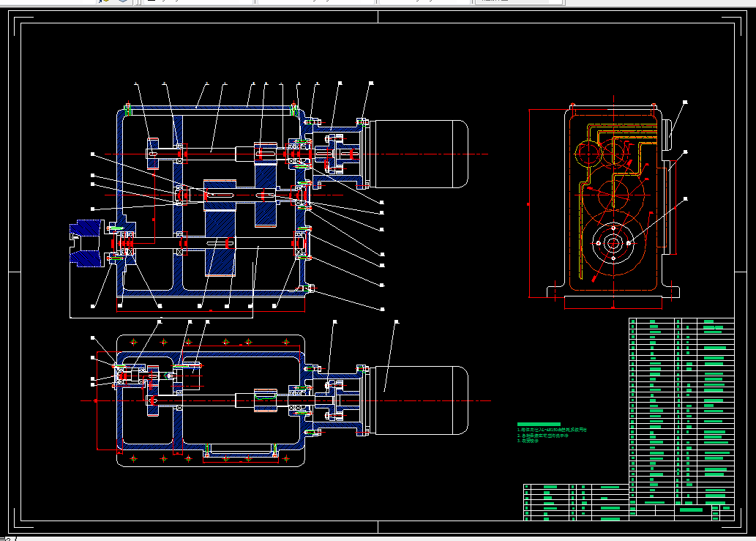Image resolution: width=756 pixels, height=541 pixels.
Task: Select the motor outline in the upper sectional view
Action: tap(419, 154)
